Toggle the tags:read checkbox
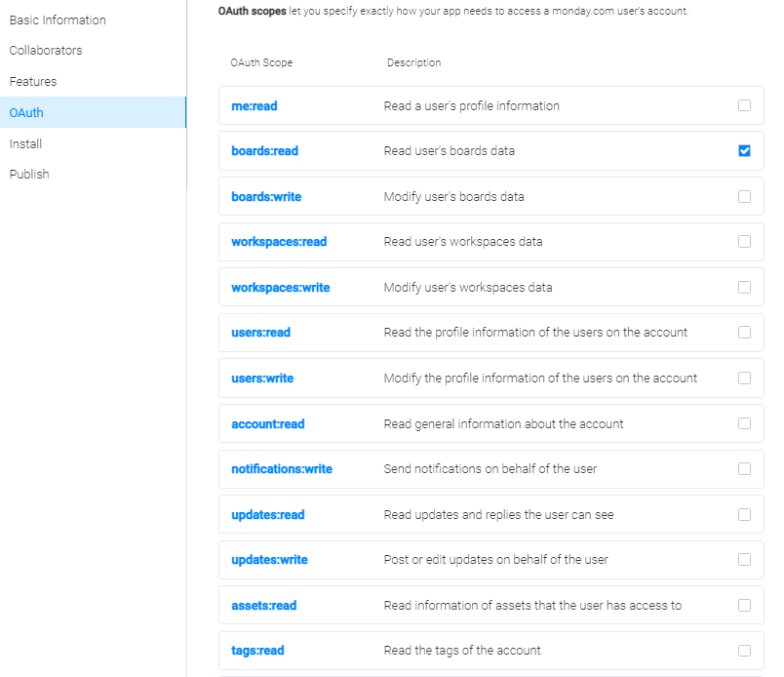784x677 pixels. 744,651
